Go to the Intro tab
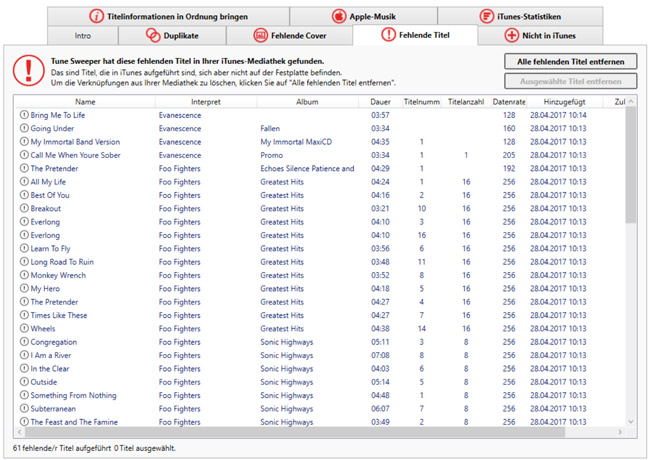The height and width of the screenshot is (460, 650). click(x=83, y=36)
